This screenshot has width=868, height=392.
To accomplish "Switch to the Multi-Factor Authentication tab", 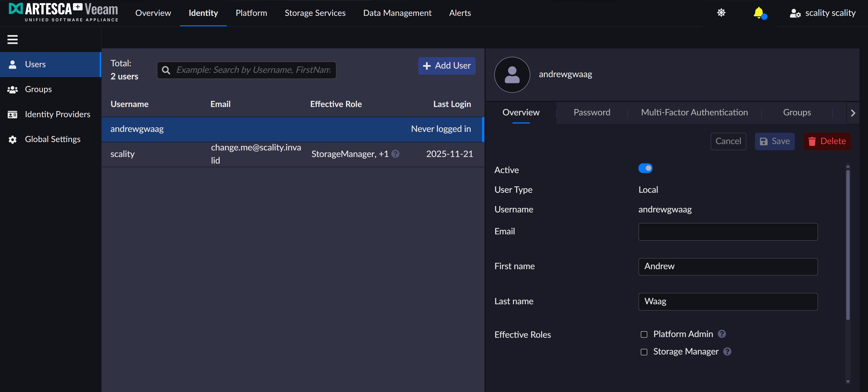I will [x=694, y=112].
